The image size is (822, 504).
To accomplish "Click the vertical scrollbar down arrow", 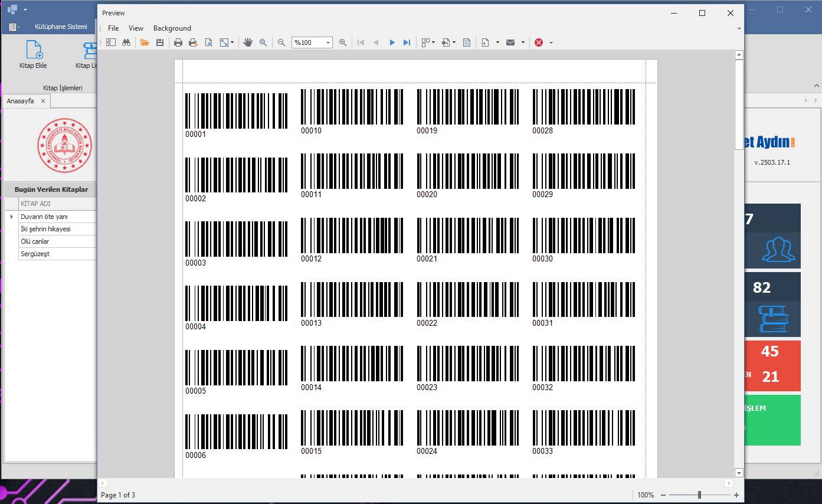I will (x=739, y=473).
